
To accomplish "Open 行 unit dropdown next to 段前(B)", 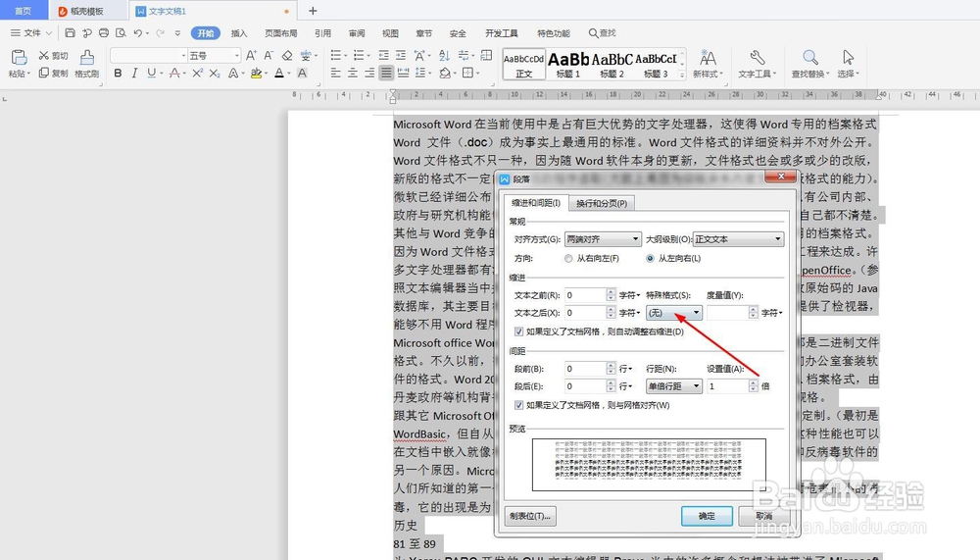I will point(625,369).
